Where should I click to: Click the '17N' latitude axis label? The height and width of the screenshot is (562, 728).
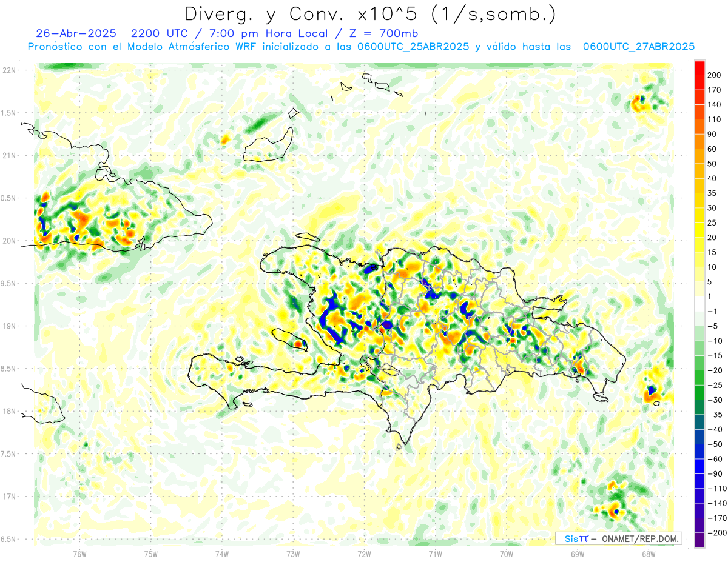coord(8,497)
